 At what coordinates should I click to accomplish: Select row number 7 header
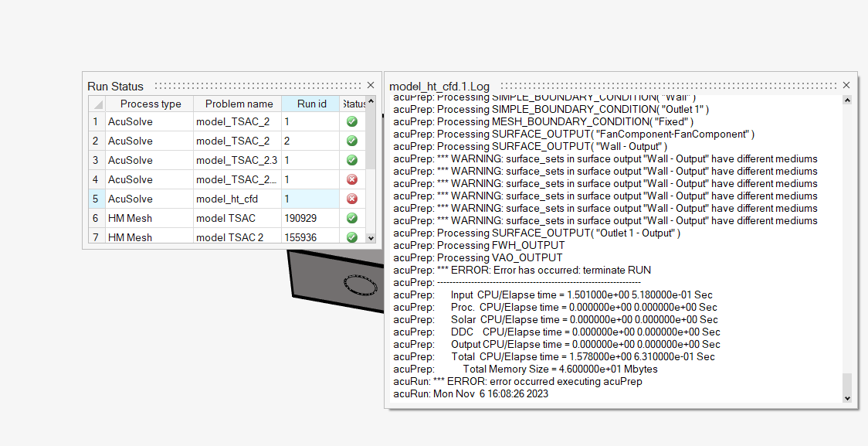97,237
